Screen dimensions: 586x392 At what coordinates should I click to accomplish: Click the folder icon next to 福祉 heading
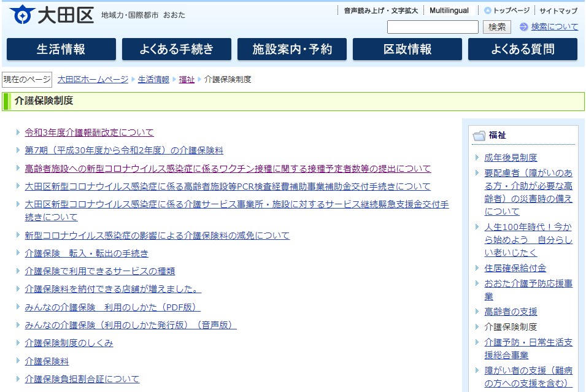tap(479, 136)
